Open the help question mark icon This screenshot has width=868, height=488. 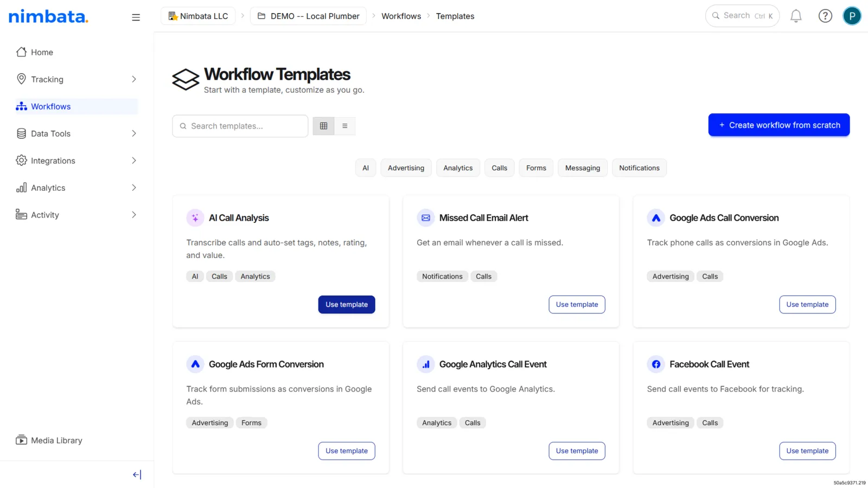coord(825,16)
